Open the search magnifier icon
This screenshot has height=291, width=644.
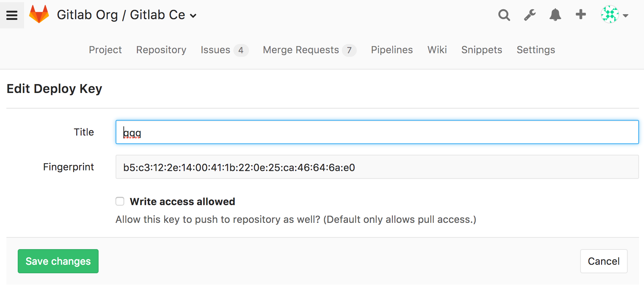point(504,15)
